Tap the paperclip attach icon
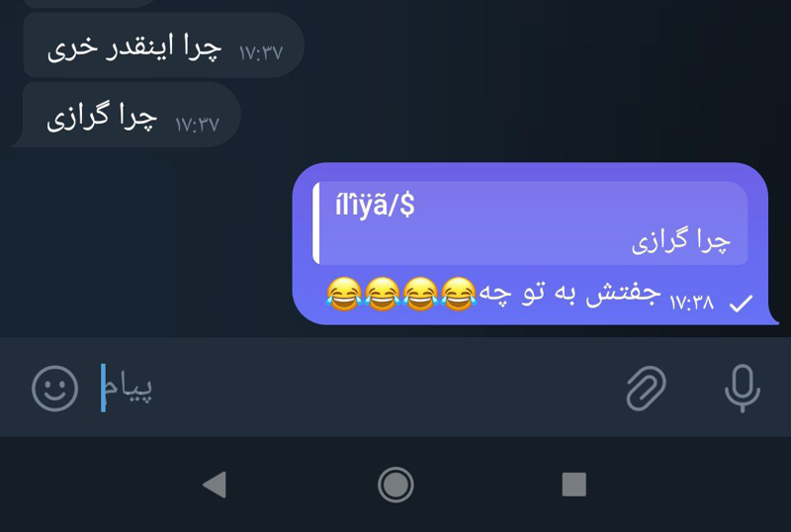The image size is (791, 532). [647, 389]
